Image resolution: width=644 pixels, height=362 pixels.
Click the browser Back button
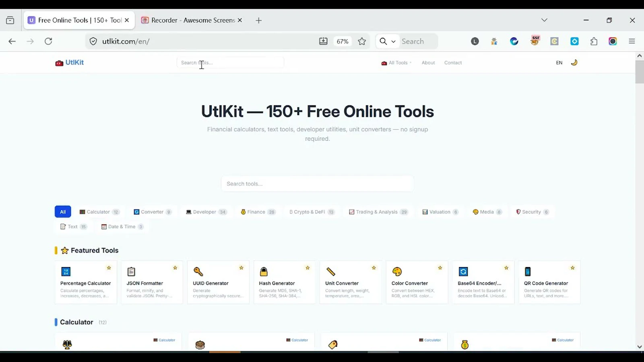click(12, 41)
